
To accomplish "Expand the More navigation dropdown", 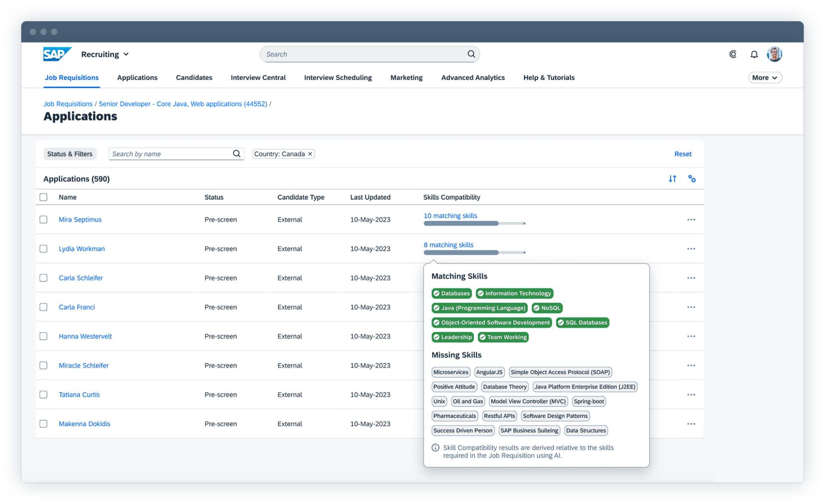I will [765, 78].
